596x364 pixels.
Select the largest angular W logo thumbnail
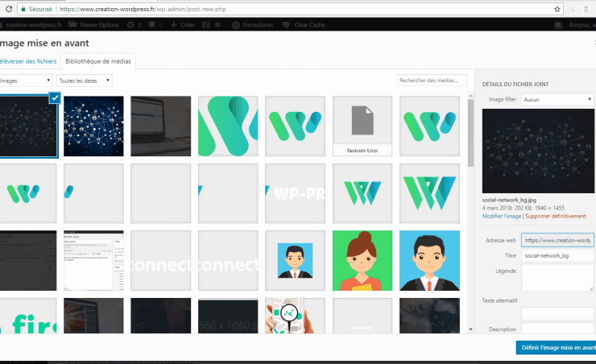pyautogui.click(x=429, y=193)
